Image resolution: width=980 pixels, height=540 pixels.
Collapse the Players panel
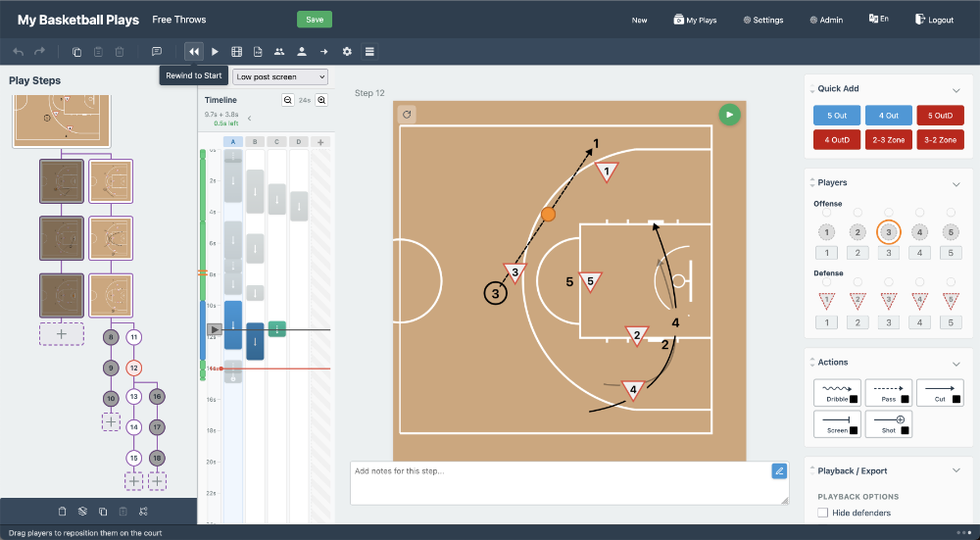tap(955, 183)
